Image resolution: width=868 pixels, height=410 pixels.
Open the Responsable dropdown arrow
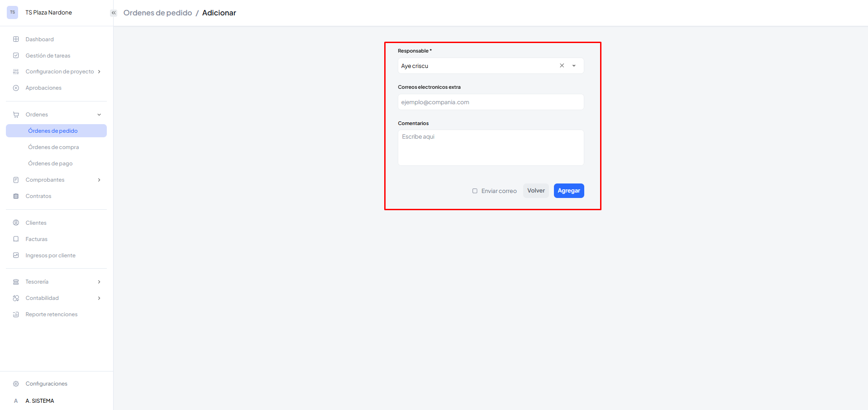(574, 66)
